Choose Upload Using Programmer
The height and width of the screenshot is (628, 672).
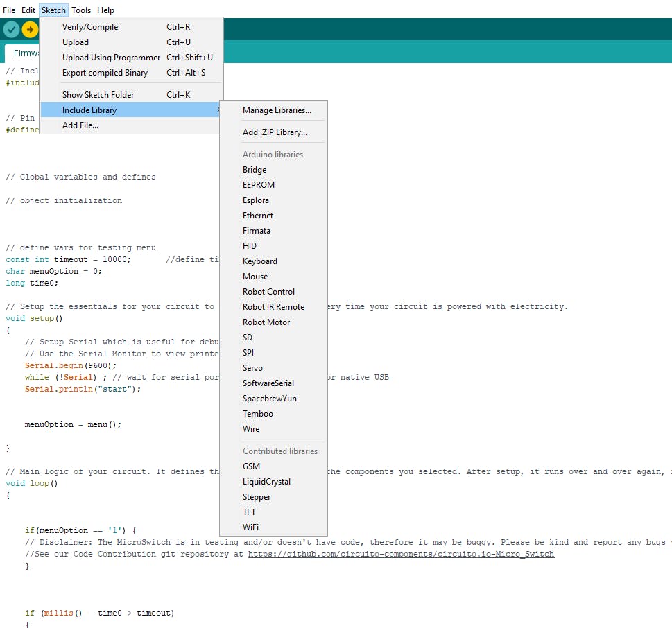click(x=111, y=58)
